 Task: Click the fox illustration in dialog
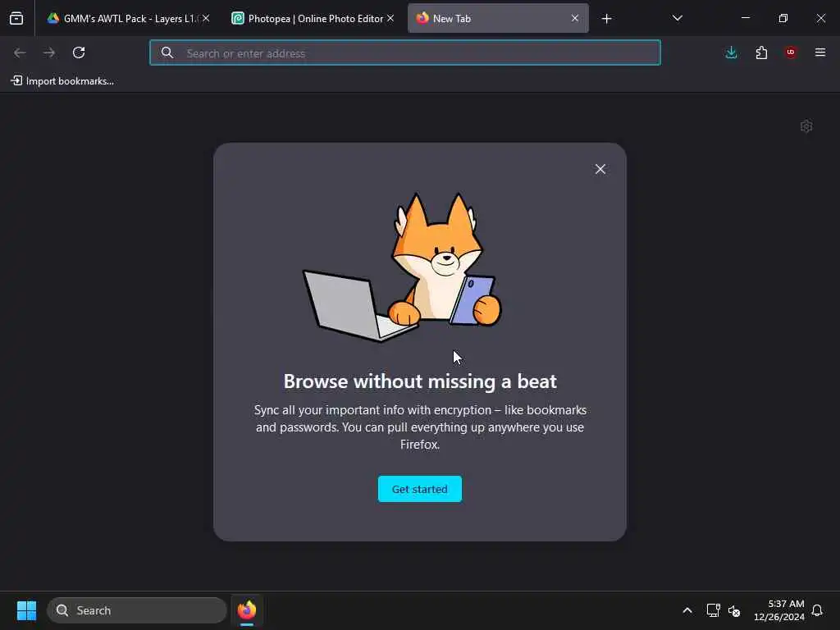[403, 267]
